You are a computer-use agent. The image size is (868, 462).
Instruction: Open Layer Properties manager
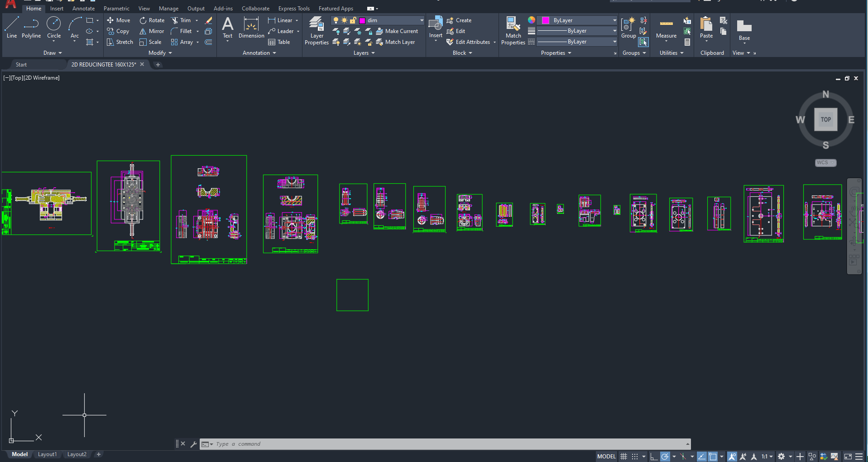317,31
